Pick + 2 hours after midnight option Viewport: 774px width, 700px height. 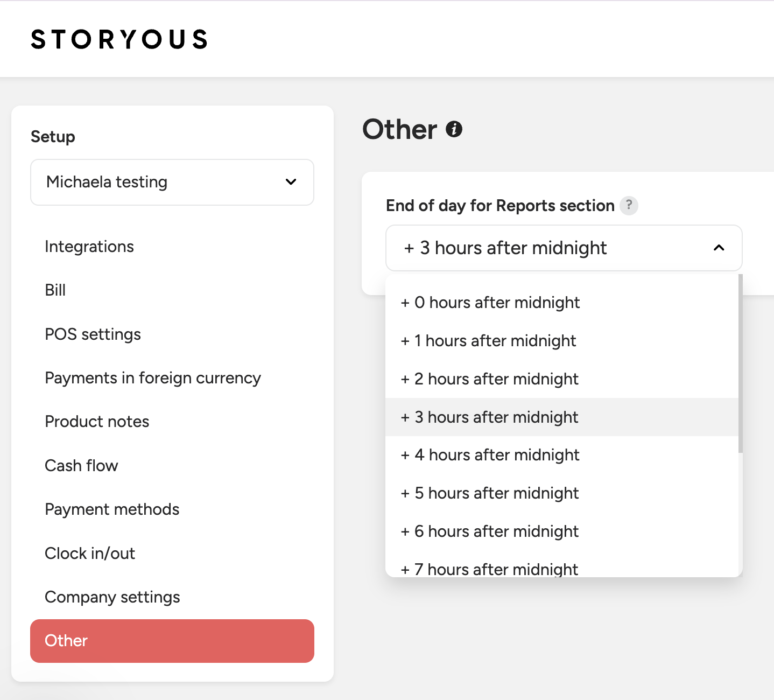point(562,379)
